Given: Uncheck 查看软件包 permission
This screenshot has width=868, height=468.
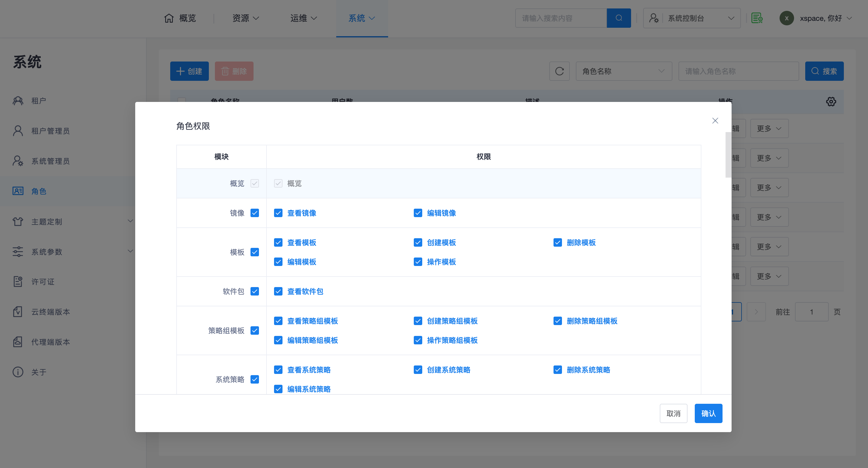Looking at the screenshot, I should (x=278, y=291).
